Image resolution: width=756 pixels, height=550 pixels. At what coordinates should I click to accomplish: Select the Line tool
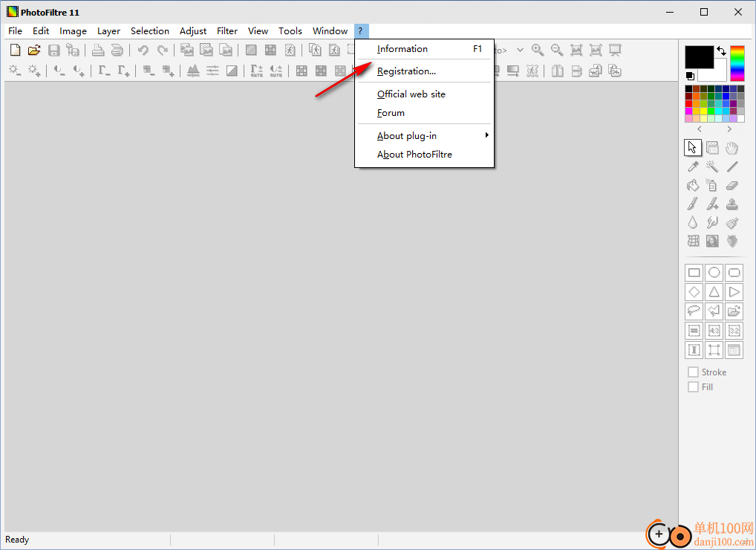(732, 167)
